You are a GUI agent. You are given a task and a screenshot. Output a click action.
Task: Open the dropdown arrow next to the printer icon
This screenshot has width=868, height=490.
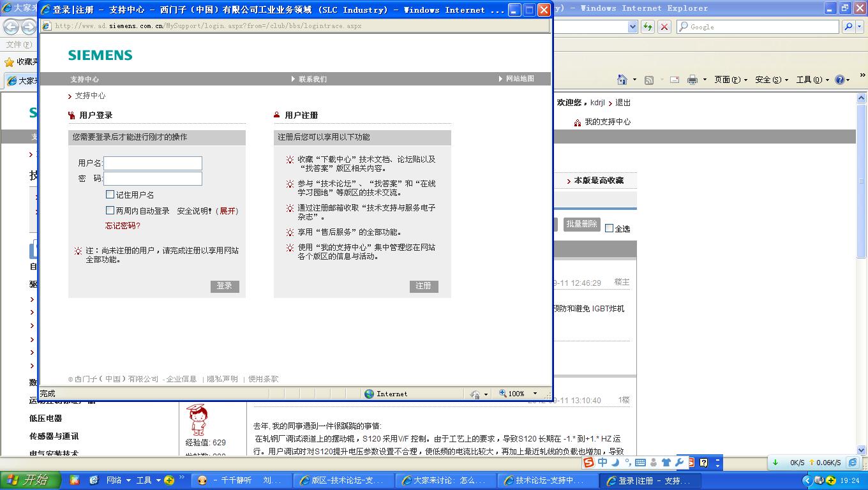coord(705,80)
